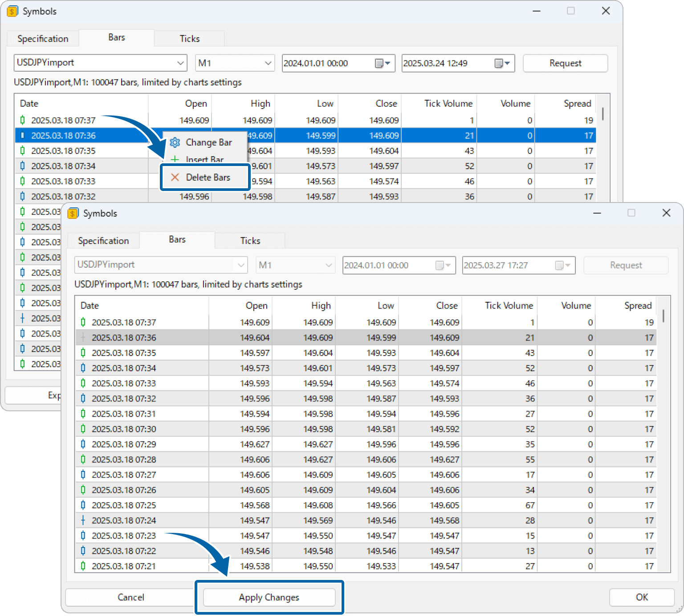Screen dimensions: 684x616
Task: Open the calendar picker for 2025.03.27 17:27 date
Action: point(563,265)
